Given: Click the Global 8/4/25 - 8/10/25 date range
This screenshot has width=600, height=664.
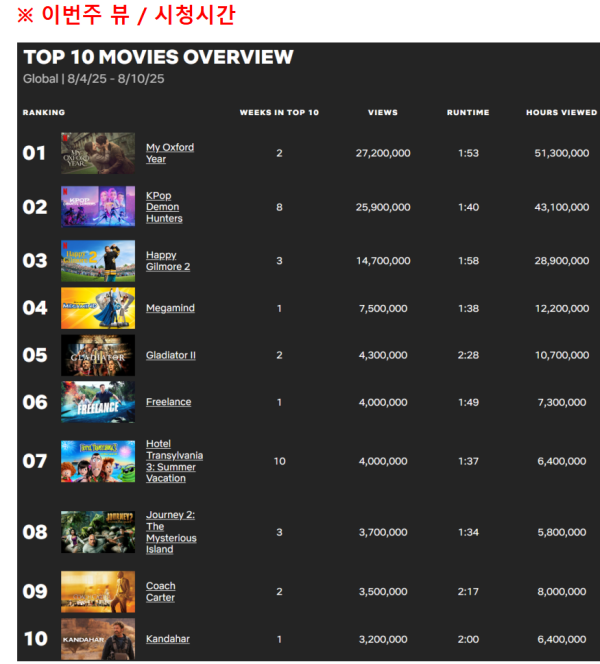Looking at the screenshot, I should click(x=94, y=79).
